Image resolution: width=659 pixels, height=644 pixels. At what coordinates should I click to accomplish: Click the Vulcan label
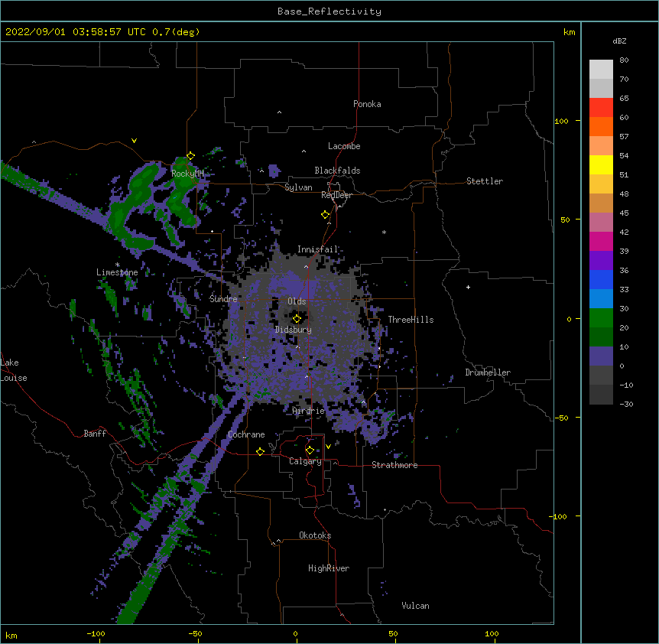coord(415,606)
